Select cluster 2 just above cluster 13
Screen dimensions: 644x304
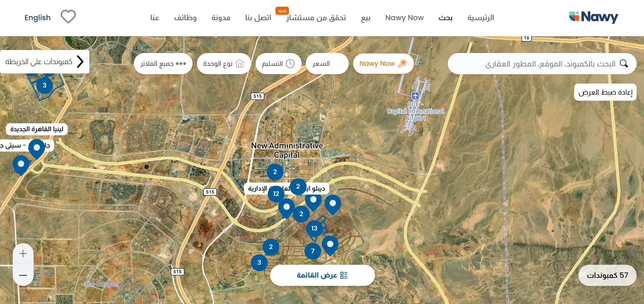click(x=301, y=214)
